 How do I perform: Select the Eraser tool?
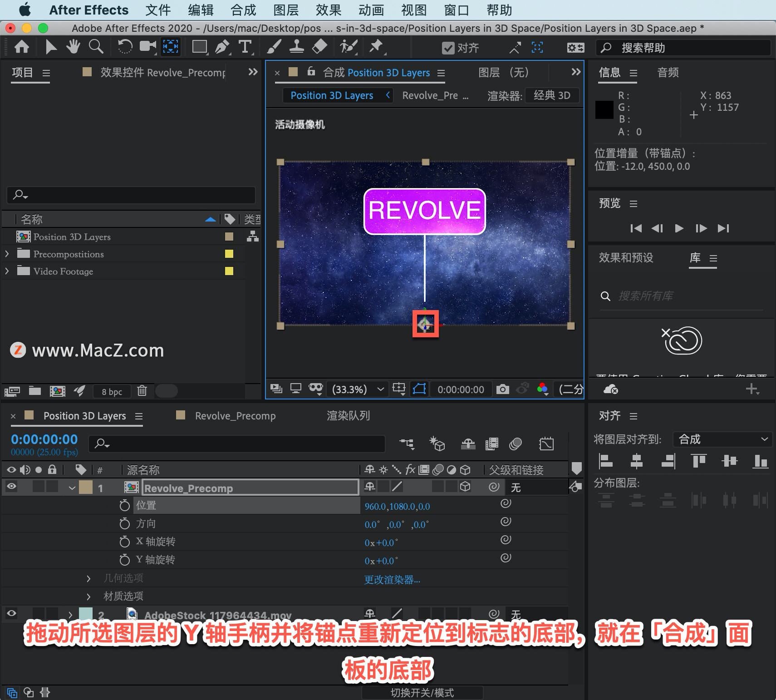(320, 46)
